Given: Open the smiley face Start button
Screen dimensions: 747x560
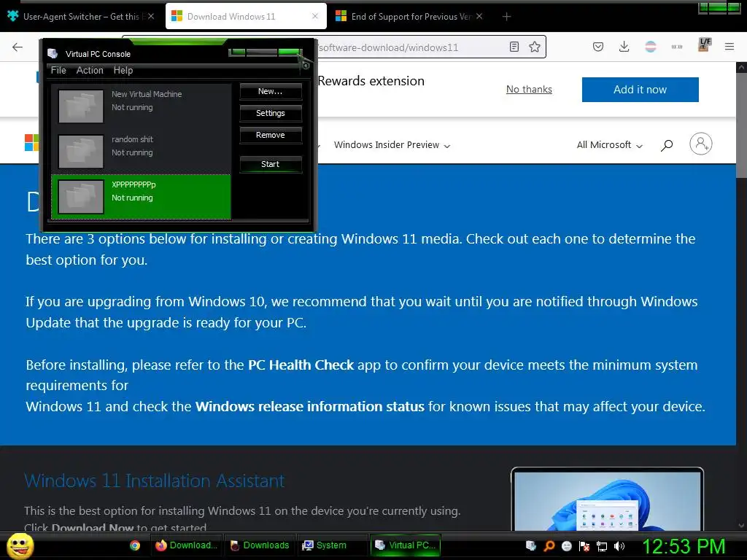Looking at the screenshot, I should click(20, 545).
